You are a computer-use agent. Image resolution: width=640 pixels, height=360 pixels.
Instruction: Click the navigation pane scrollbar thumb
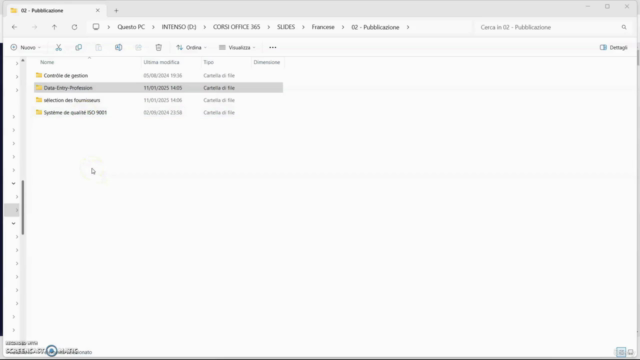click(x=23, y=207)
